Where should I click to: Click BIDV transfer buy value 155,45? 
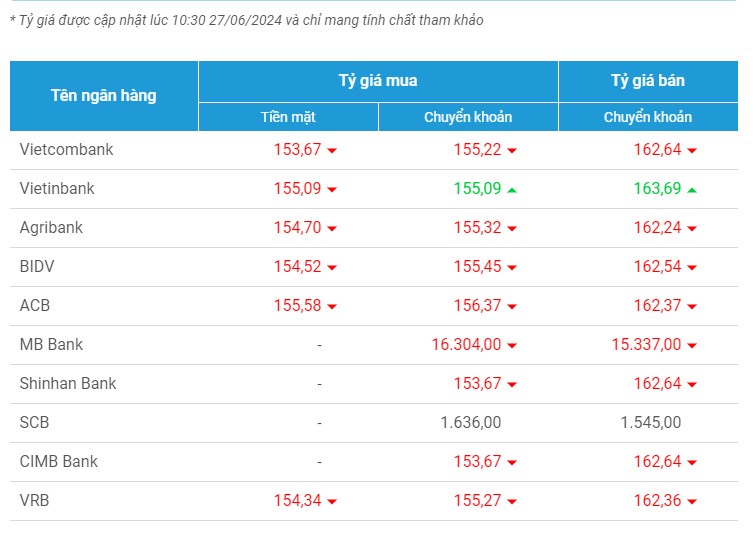478,267
